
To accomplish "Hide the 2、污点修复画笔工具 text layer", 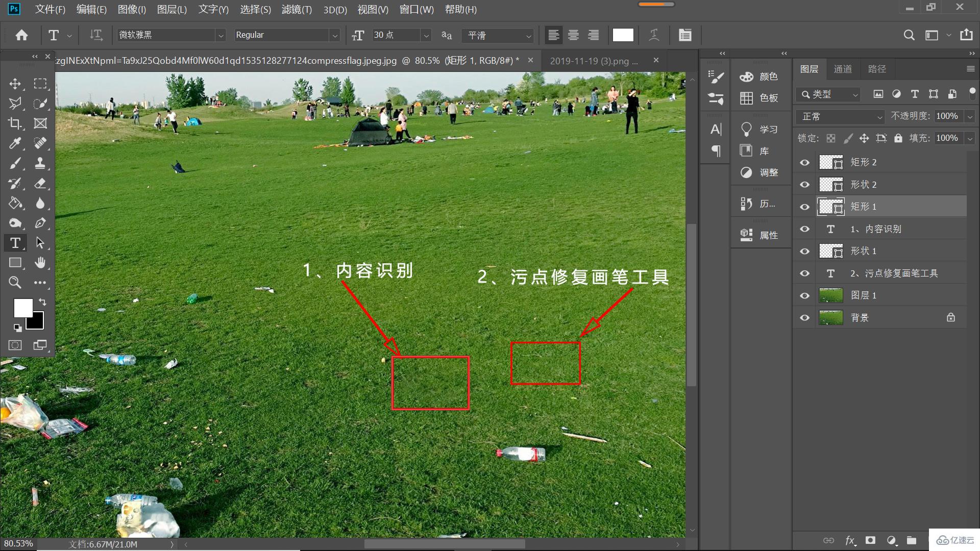I will (805, 273).
